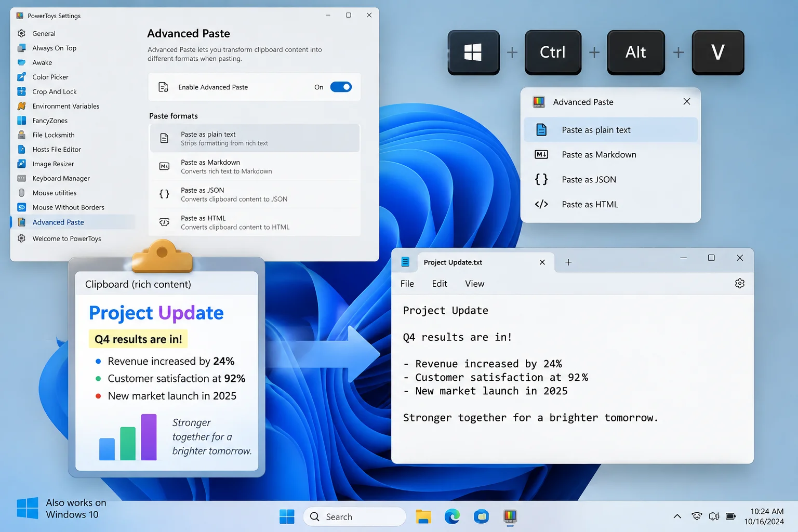Click the Keyboard Manager icon

[x=21, y=178]
